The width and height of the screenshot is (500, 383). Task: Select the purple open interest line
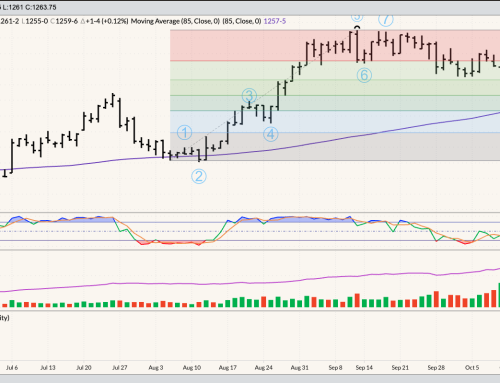point(250,283)
